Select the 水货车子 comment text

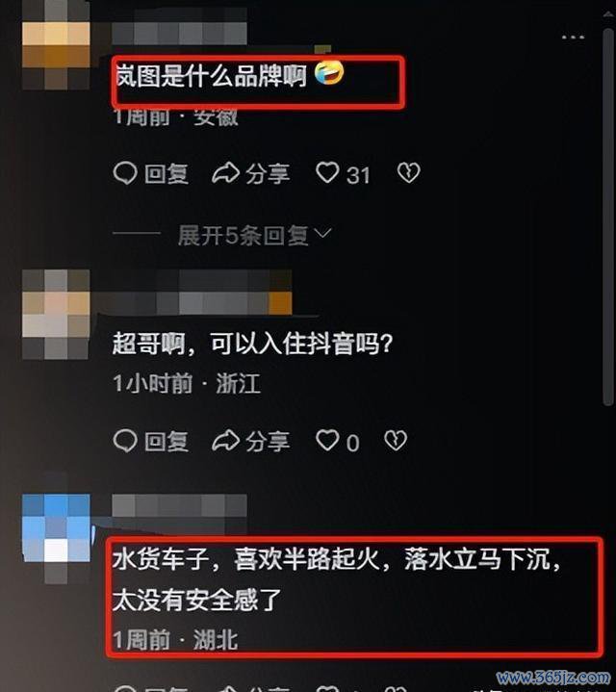(336, 579)
